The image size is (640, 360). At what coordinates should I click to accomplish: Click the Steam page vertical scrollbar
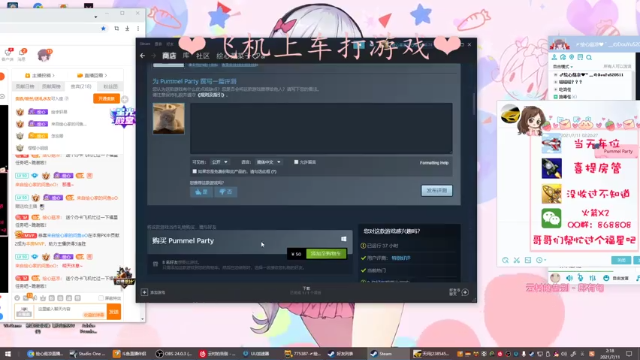pos(473,104)
